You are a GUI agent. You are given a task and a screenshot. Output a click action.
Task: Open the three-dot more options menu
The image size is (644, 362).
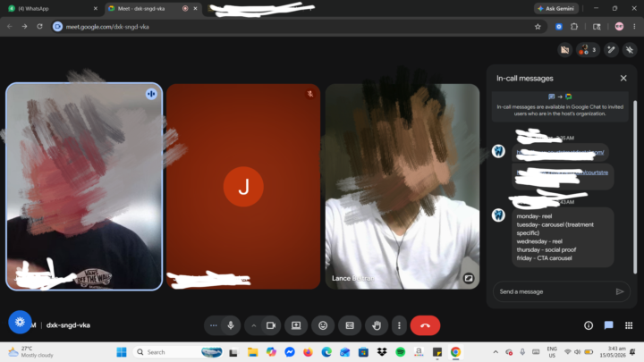click(399, 325)
